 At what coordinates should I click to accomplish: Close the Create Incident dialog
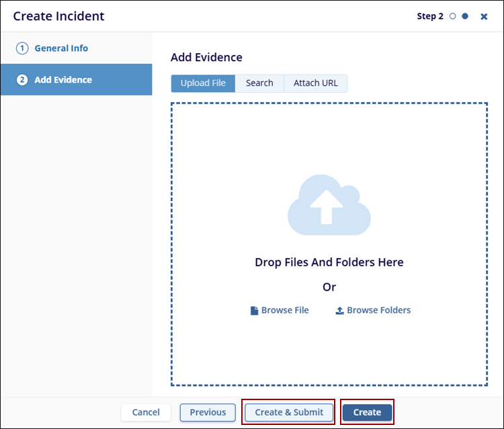pyautogui.click(x=484, y=16)
